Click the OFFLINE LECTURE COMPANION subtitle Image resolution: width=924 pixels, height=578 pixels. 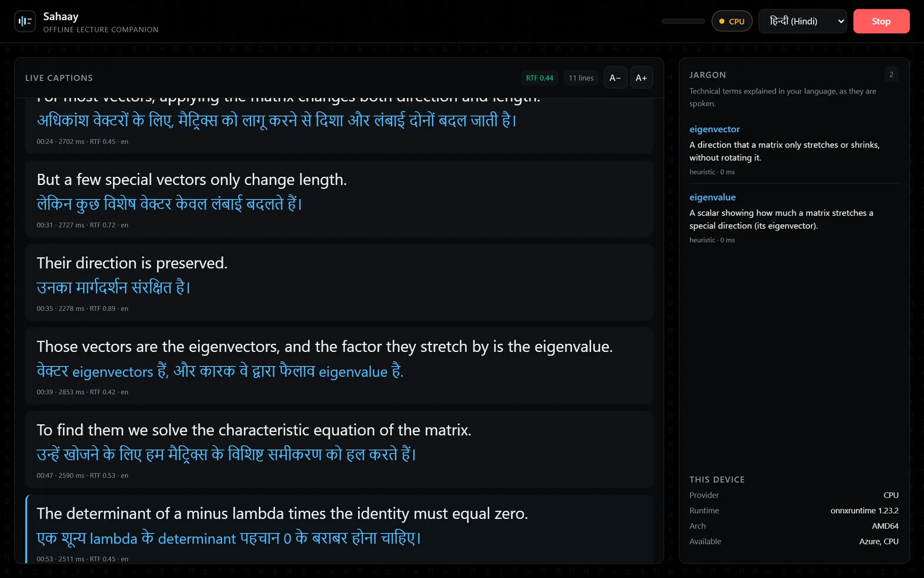point(100,29)
